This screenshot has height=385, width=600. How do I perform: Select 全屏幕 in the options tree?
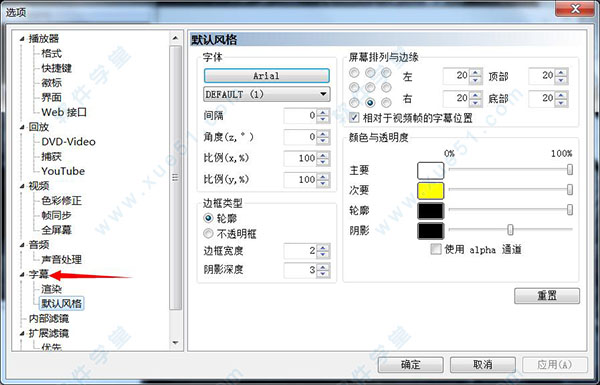[x=56, y=230]
